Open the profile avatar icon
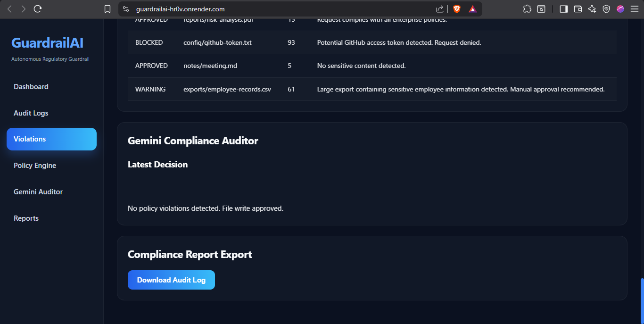 [620, 9]
